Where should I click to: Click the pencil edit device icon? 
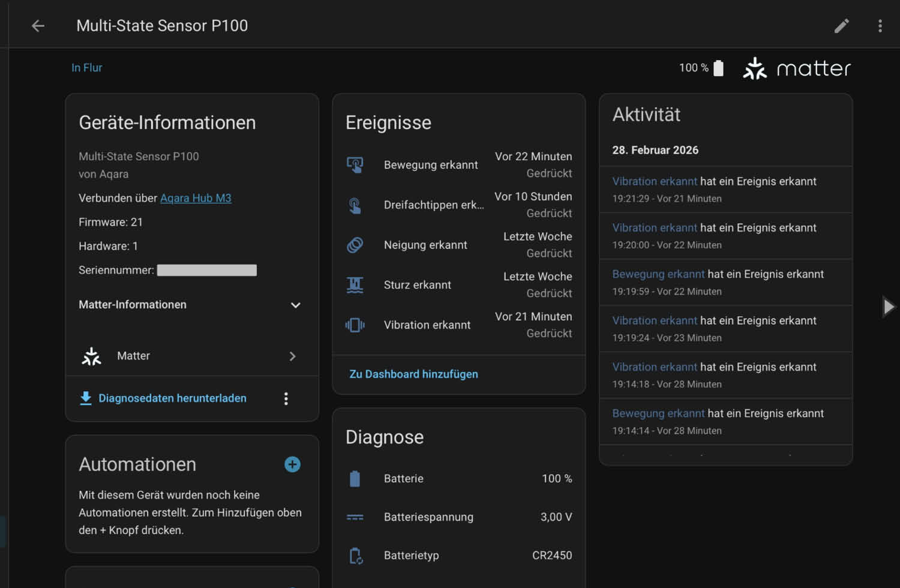[841, 26]
